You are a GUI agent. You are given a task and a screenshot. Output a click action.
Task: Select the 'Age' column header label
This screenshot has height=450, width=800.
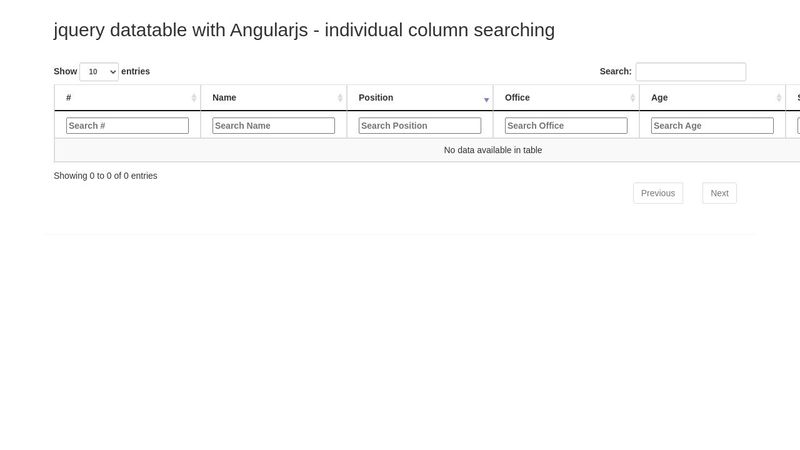(x=659, y=98)
